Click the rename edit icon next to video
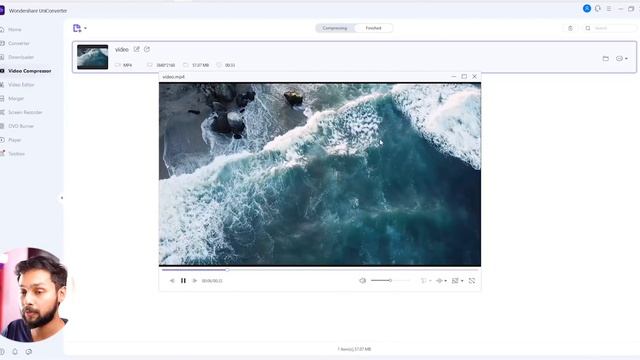The image size is (640, 360). pyautogui.click(x=137, y=49)
